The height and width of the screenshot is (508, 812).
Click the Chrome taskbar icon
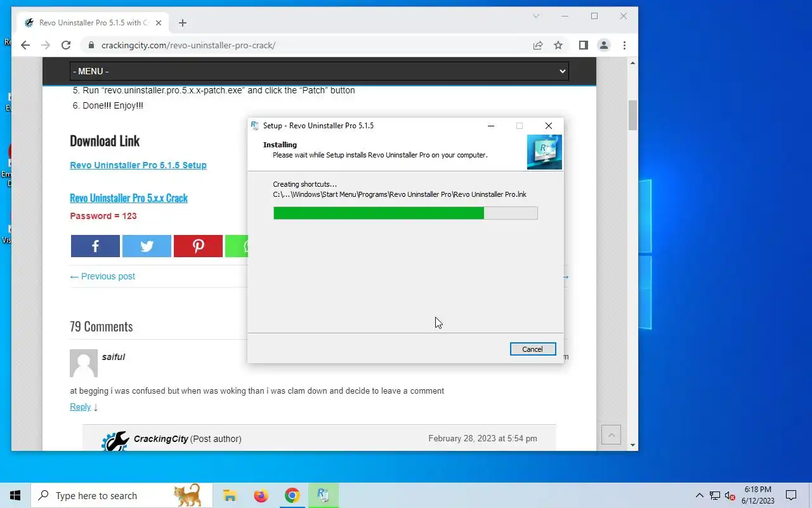292,495
